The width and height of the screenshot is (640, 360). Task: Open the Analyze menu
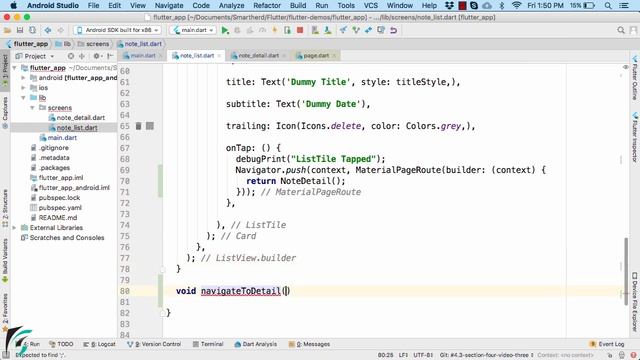pos(231,5)
